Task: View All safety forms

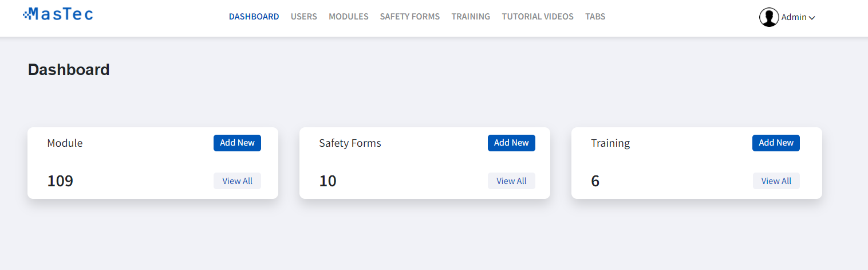Action: pos(511,181)
